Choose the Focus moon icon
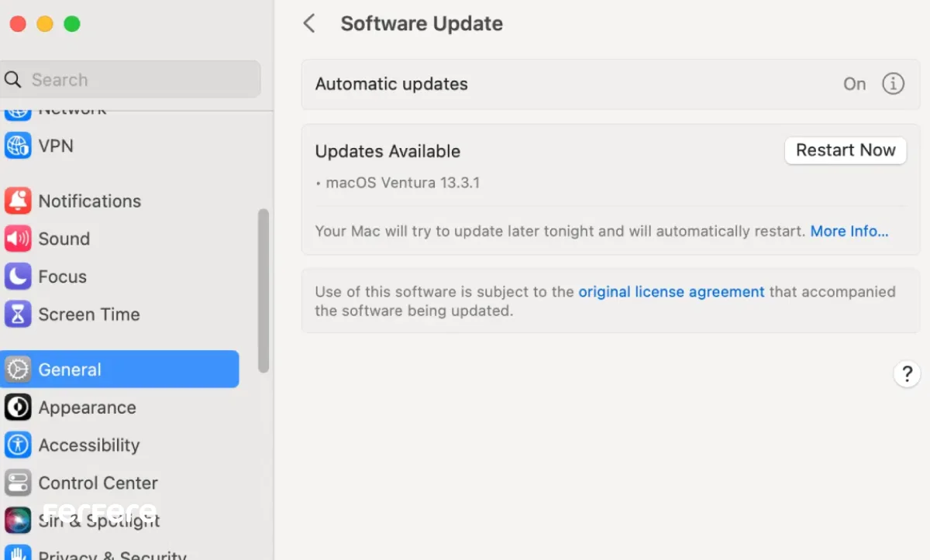Image resolution: width=930 pixels, height=560 pixels. 18,277
